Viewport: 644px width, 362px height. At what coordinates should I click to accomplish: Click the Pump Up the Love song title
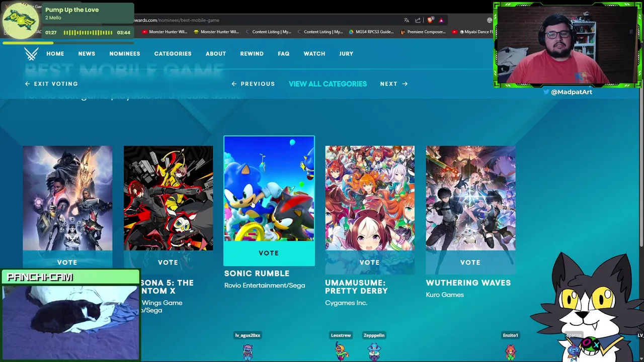(72, 10)
